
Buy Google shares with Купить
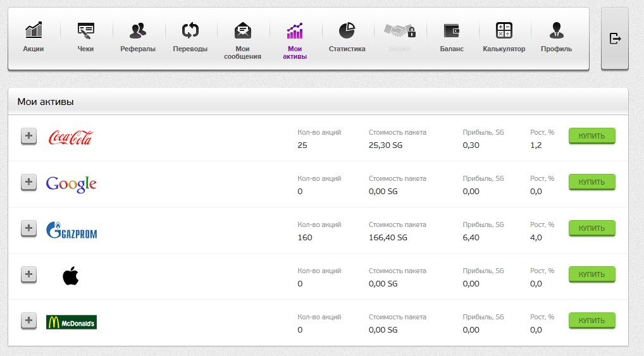(592, 182)
